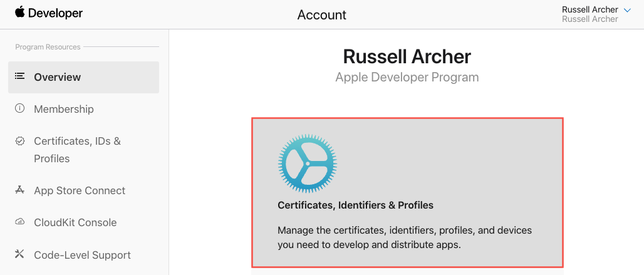Expand the Russell Archer account dropdown chevron
The image size is (644, 275).
coord(626,10)
